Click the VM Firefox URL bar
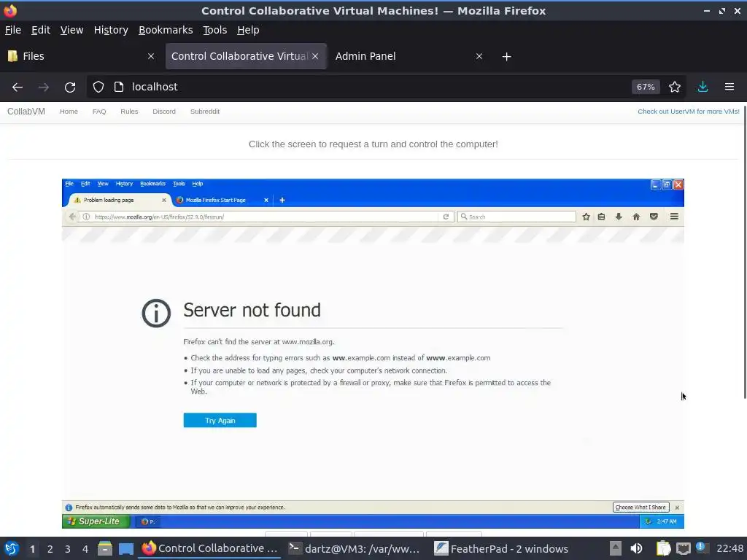Viewport: 747px width, 560px height. click(x=264, y=217)
